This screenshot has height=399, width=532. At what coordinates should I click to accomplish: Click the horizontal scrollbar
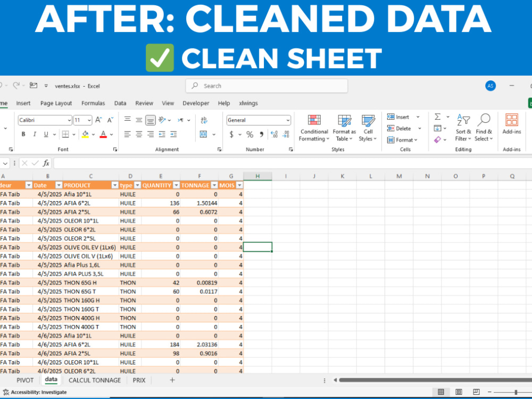[x=435, y=380]
